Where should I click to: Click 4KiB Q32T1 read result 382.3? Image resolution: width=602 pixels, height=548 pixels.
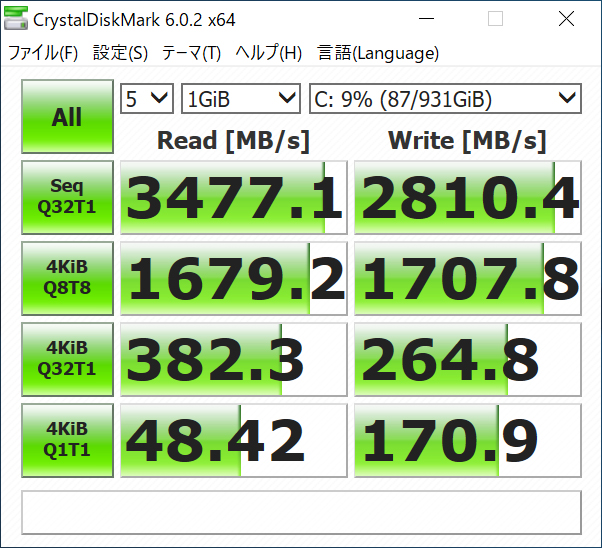[234, 359]
